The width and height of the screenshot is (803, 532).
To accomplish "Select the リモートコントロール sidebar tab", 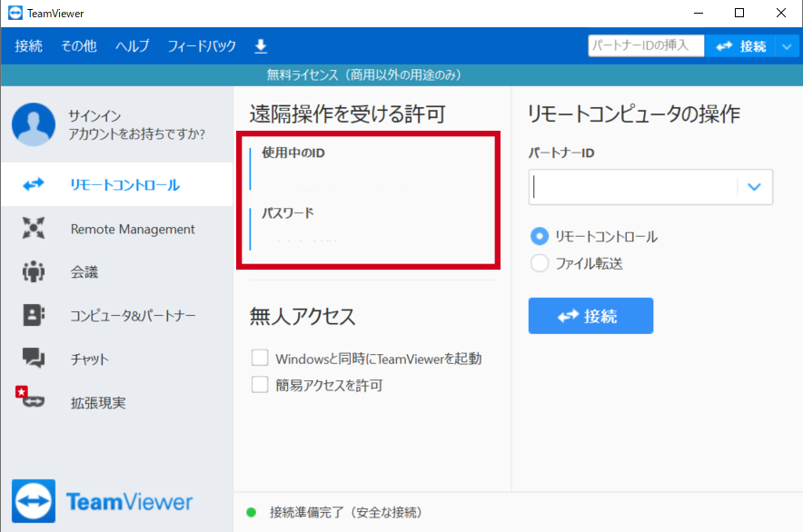I will coord(117,184).
